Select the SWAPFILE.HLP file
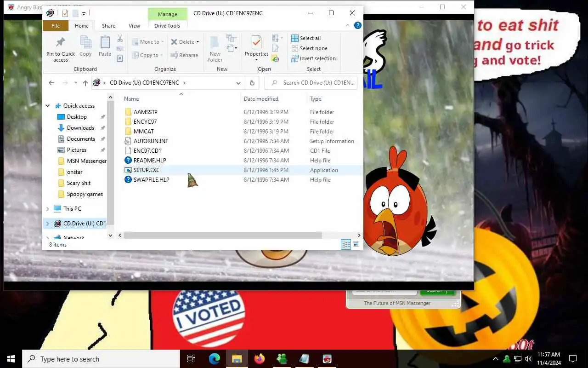Viewport: 588px width, 368px height. [x=151, y=180]
